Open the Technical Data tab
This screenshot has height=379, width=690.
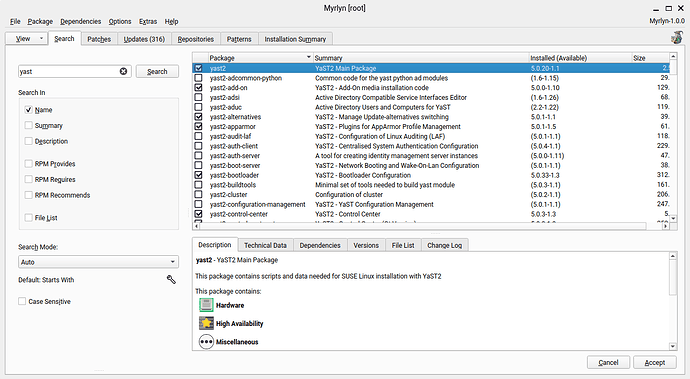coord(265,245)
